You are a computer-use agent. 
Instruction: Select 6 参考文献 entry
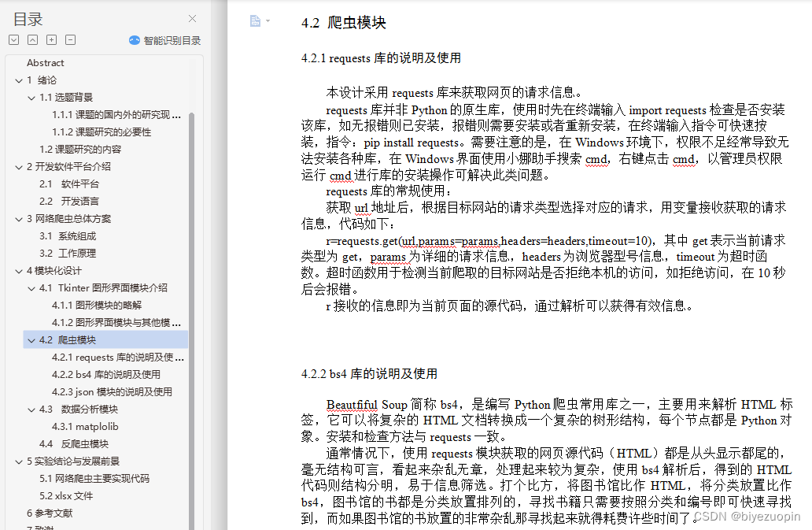click(x=50, y=513)
